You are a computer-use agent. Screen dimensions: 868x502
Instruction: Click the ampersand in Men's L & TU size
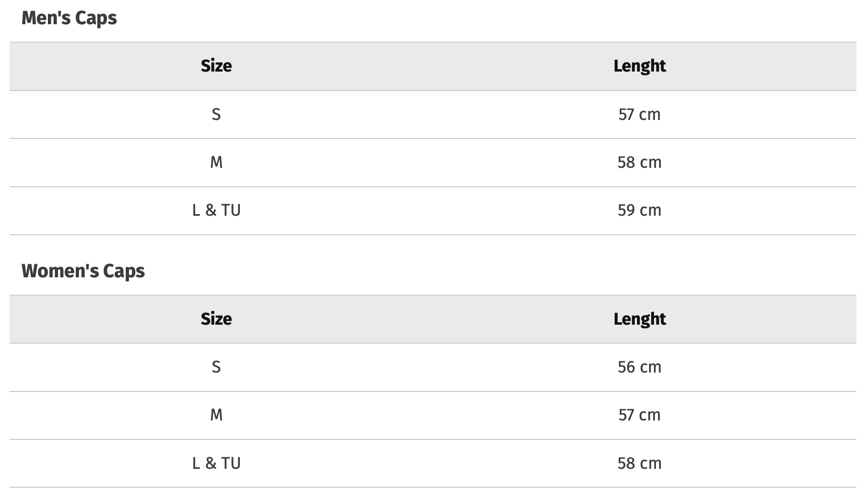tap(211, 210)
